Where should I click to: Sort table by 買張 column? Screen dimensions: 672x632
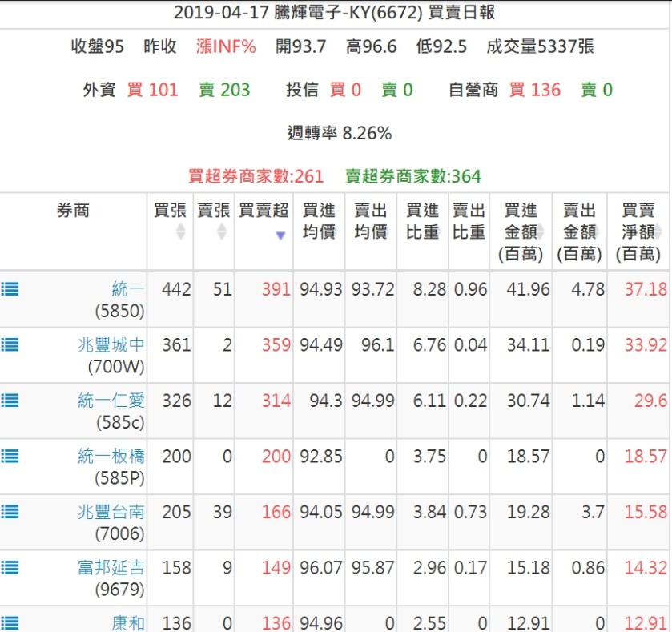(180, 231)
